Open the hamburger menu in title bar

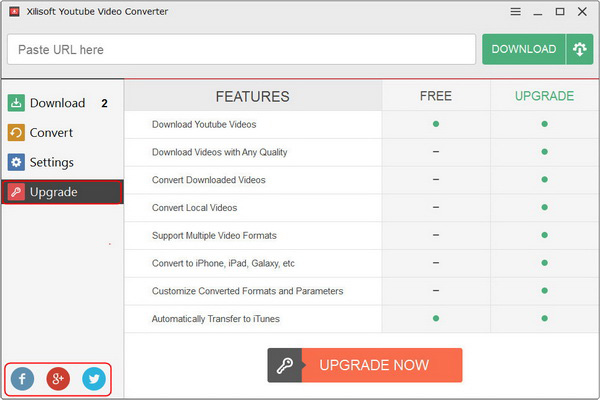[515, 12]
